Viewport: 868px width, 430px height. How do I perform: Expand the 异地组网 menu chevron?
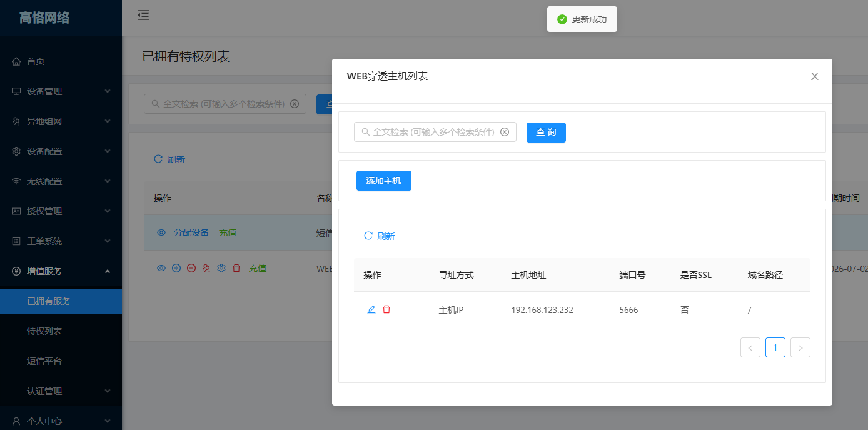click(108, 121)
